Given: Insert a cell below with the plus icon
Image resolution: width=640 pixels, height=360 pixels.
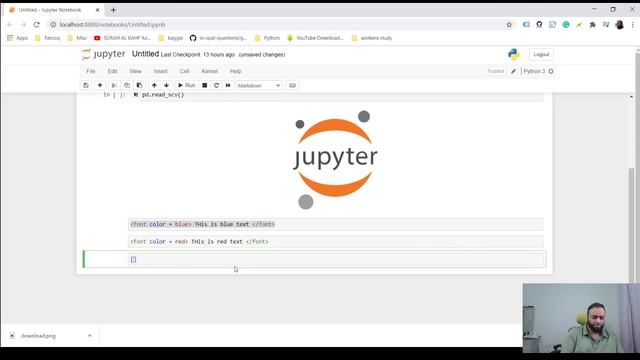Looking at the screenshot, I should point(100,85).
